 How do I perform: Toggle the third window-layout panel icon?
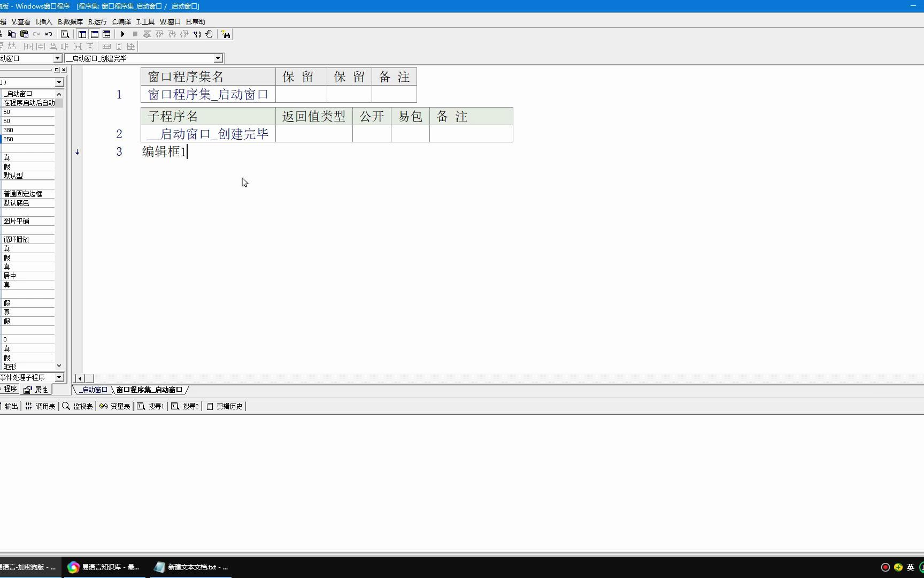(106, 34)
